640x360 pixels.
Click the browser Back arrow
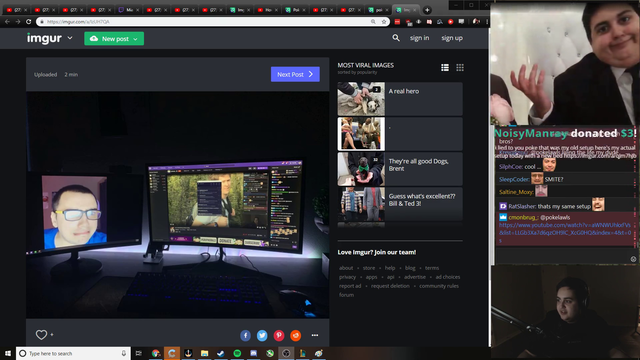point(7,22)
